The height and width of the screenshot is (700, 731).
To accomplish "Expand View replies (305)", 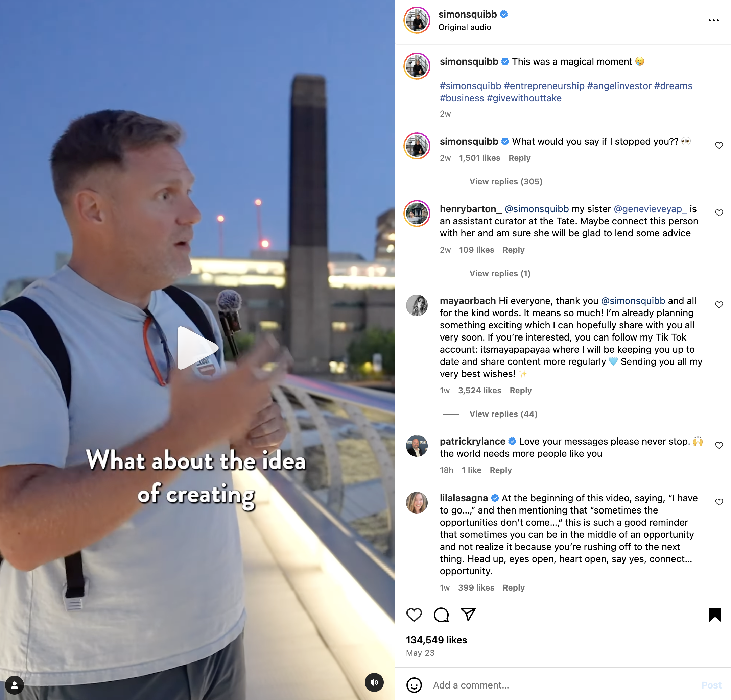I will click(506, 181).
